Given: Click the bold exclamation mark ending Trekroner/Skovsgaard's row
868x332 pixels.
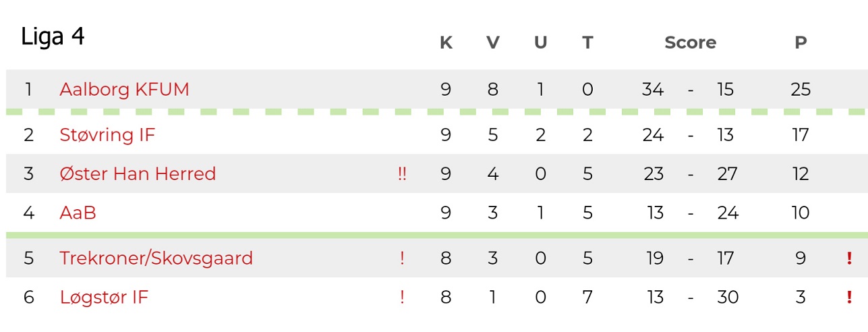Looking at the screenshot, I should click(849, 258).
